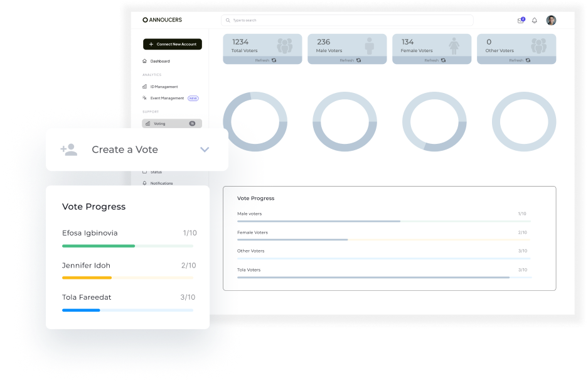Viewport: 588px width, 382px height.
Task: Open ID Management in the sidebar
Action: tap(163, 87)
